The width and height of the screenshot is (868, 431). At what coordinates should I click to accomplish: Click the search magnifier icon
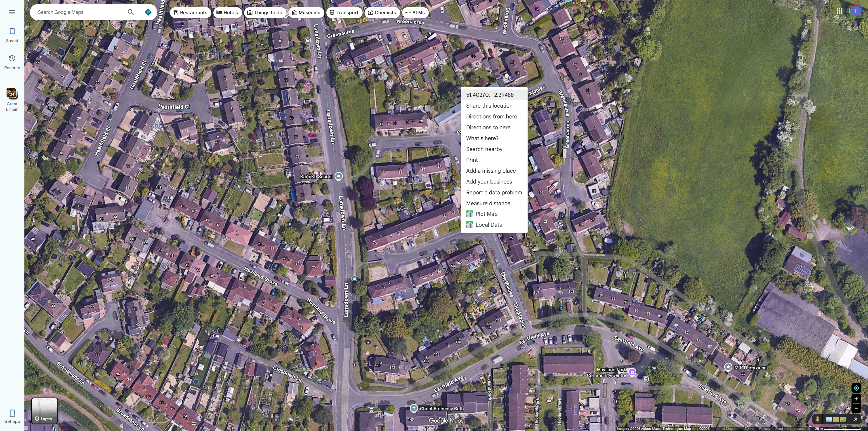(x=131, y=12)
